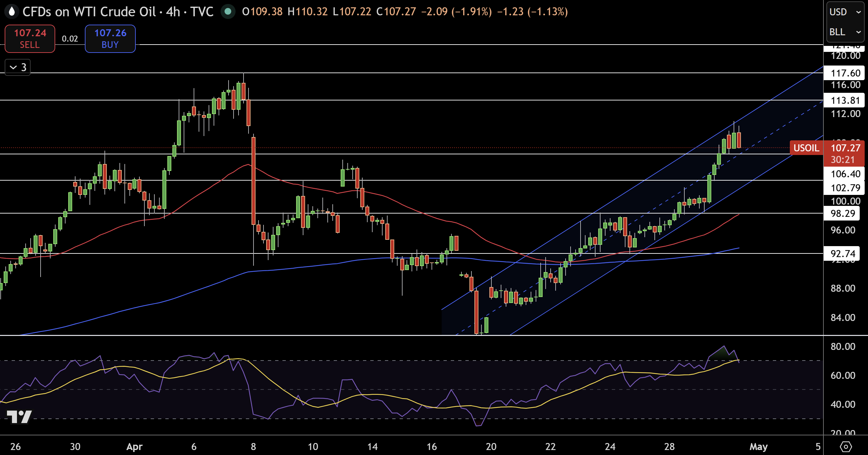Click the 30:21 candle countdown timer

[x=842, y=160]
